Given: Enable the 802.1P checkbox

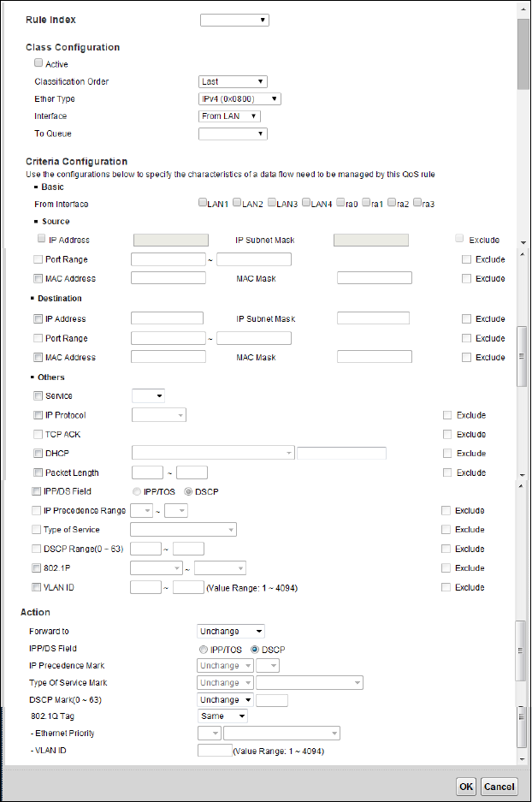Looking at the screenshot, I should pos(36,567).
